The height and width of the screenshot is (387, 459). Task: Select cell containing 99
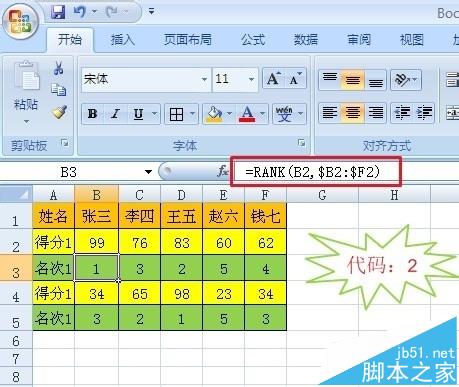96,243
